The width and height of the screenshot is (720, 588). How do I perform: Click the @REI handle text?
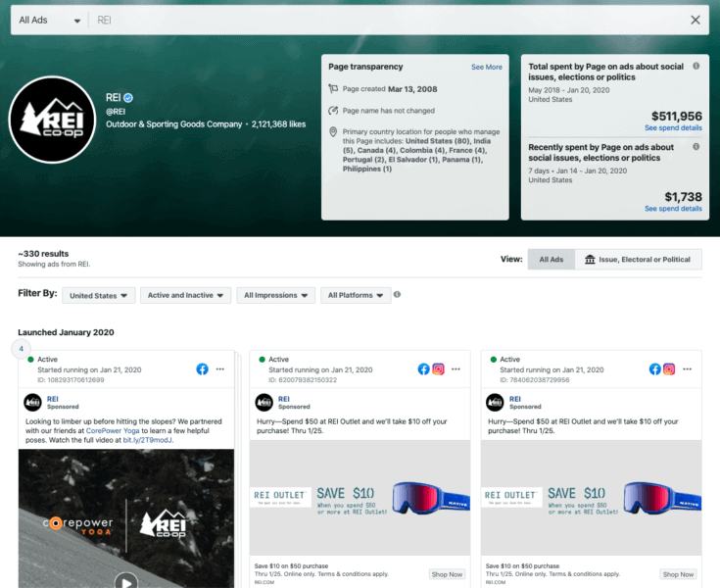click(x=116, y=112)
